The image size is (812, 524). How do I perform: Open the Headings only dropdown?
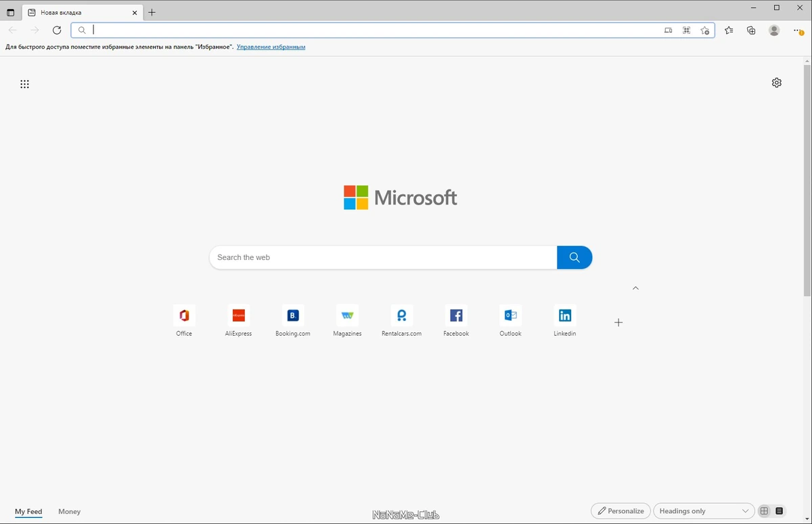pos(704,511)
